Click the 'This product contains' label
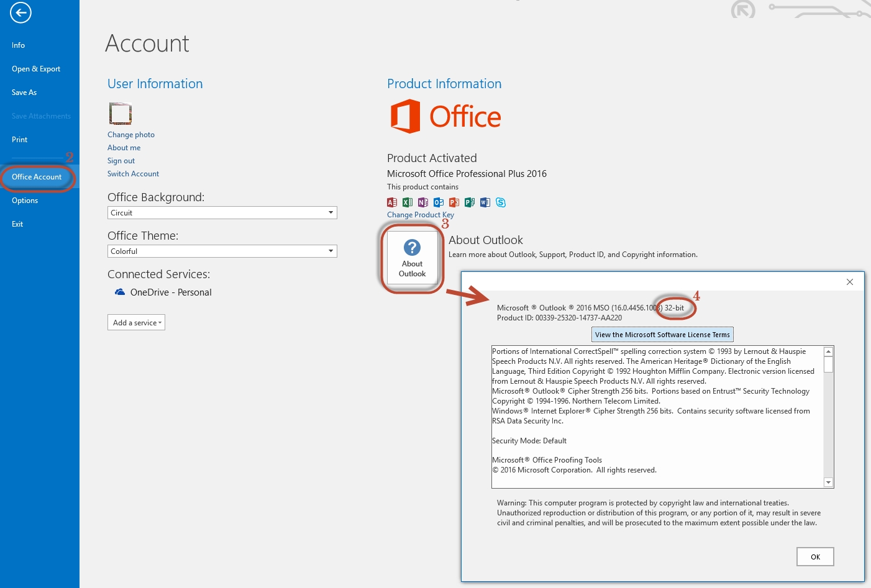Image resolution: width=871 pixels, height=588 pixels. pos(422,187)
